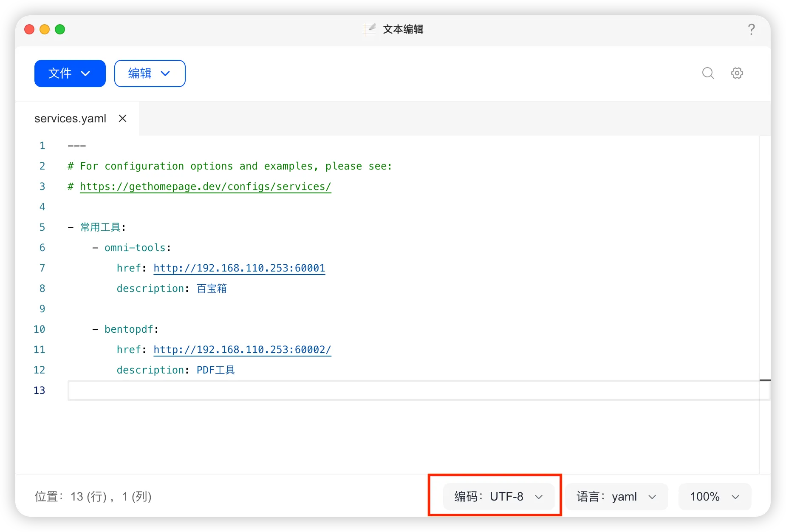The image size is (786, 532).
Task: Open the 192.168.110.253:60001 href link
Action: click(239, 268)
